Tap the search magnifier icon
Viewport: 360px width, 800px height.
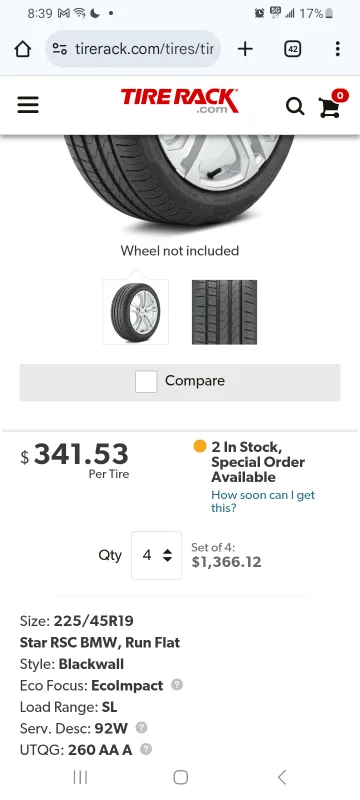click(x=295, y=106)
